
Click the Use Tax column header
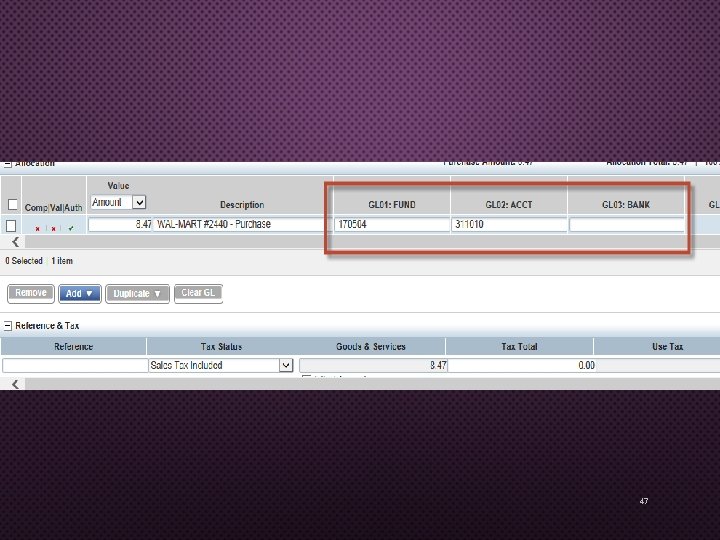click(x=668, y=347)
